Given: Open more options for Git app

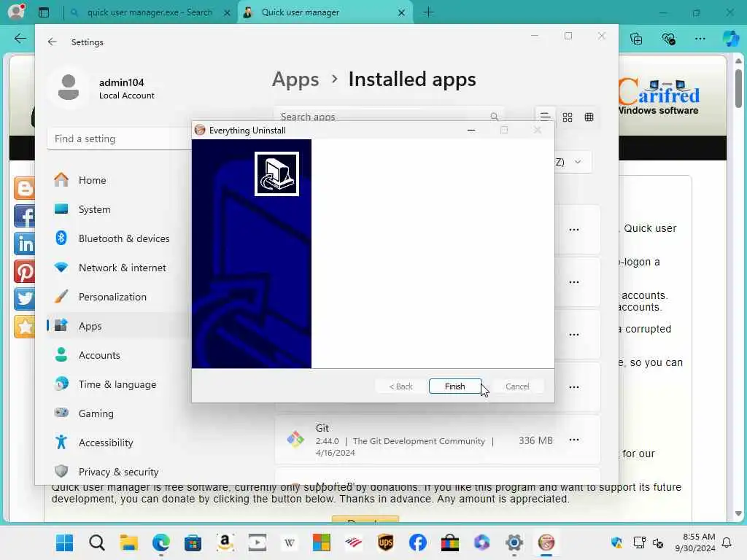Looking at the screenshot, I should tap(574, 440).
